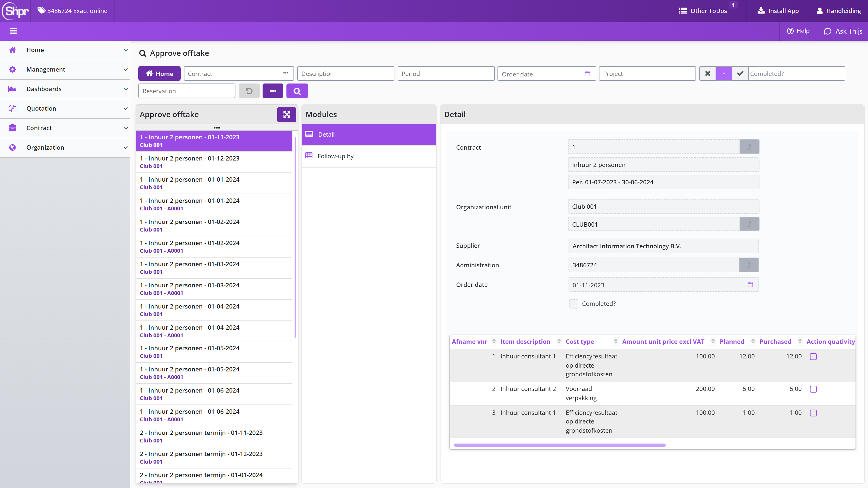The height and width of the screenshot is (488, 868).
Task: Set Completed filter to indifferent (dash)
Action: (x=724, y=73)
